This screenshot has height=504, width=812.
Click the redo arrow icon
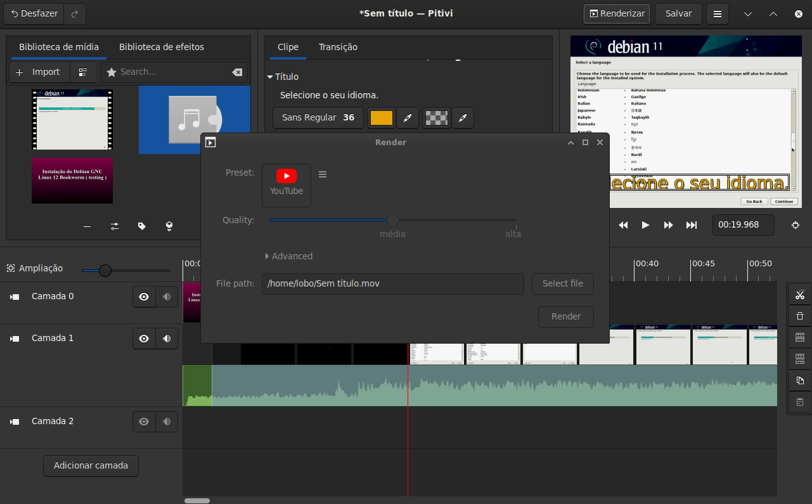pos(75,13)
